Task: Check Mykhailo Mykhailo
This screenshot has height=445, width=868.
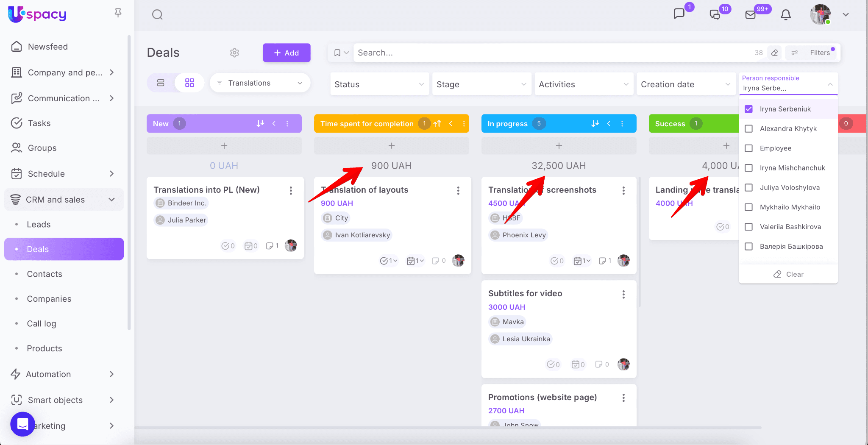Action: click(x=749, y=207)
